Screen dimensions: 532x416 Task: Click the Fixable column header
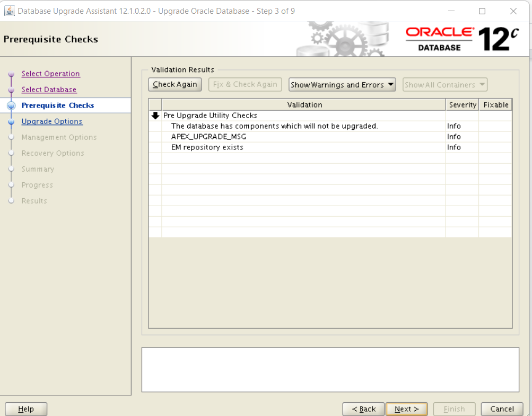496,105
